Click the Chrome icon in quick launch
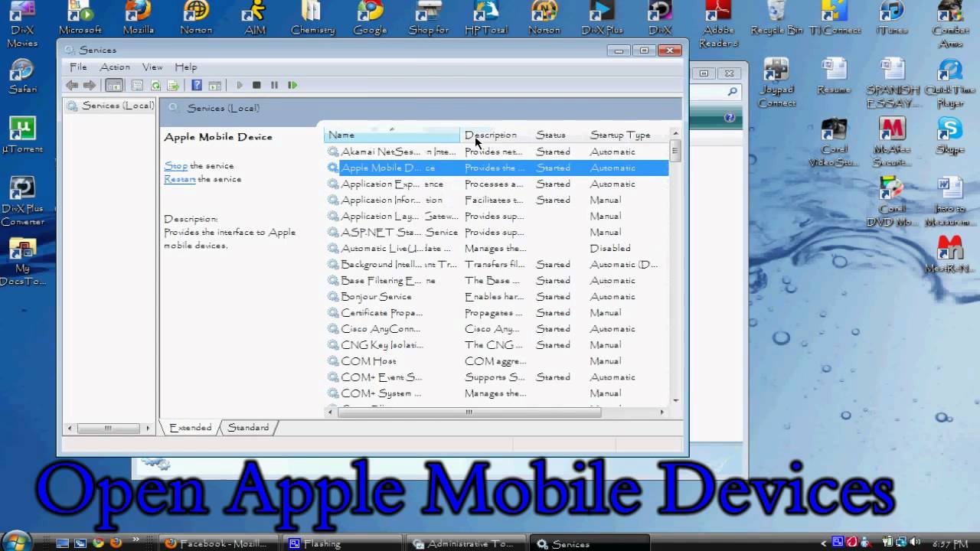Screen dimensions: 980x551 pyautogui.click(x=98, y=543)
